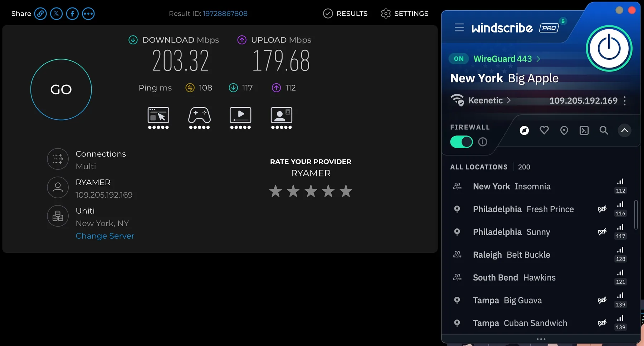
Task: Show all locations compass tab in Windscribe
Action: [524, 130]
